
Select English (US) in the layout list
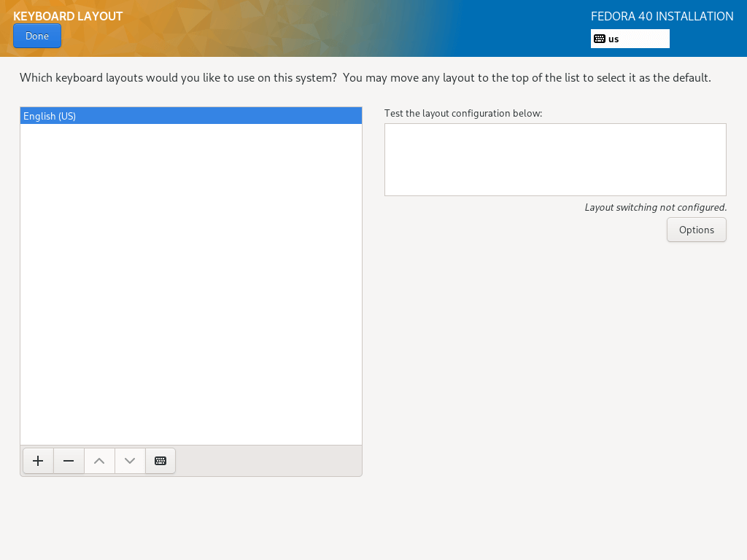click(191, 116)
